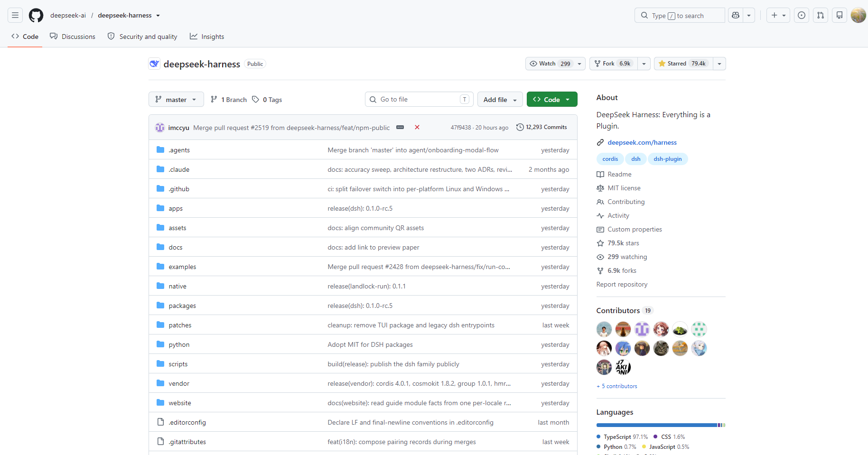
Task: Open the .agents folder icon
Action: coord(160,150)
